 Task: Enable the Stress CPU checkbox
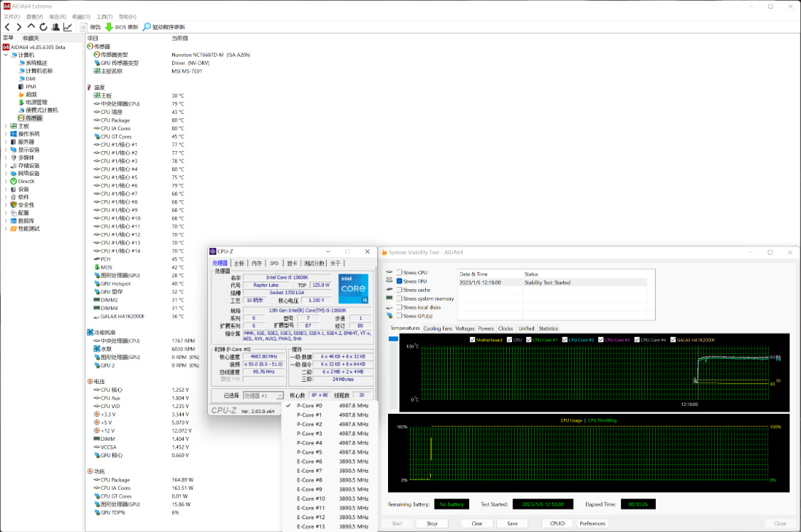pyautogui.click(x=399, y=273)
